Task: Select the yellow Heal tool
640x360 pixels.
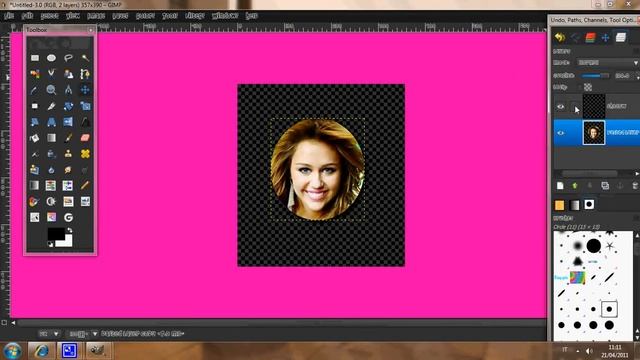Action: click(x=85, y=153)
